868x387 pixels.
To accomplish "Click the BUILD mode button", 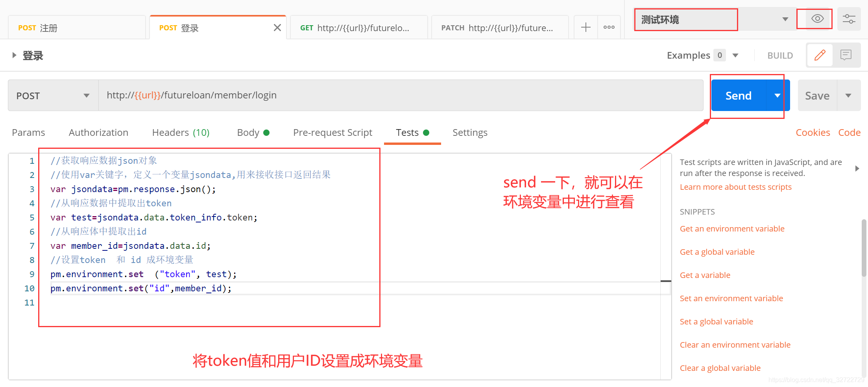I will (x=780, y=56).
